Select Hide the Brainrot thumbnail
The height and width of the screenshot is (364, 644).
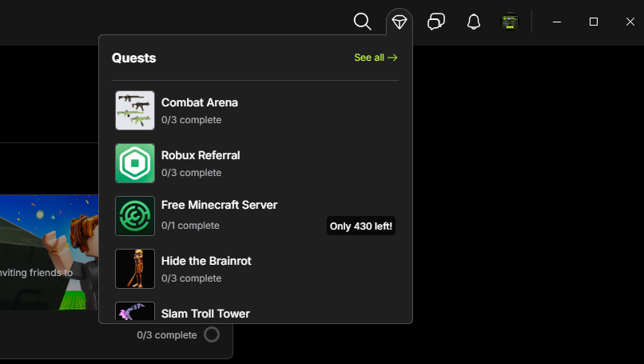pos(135,269)
